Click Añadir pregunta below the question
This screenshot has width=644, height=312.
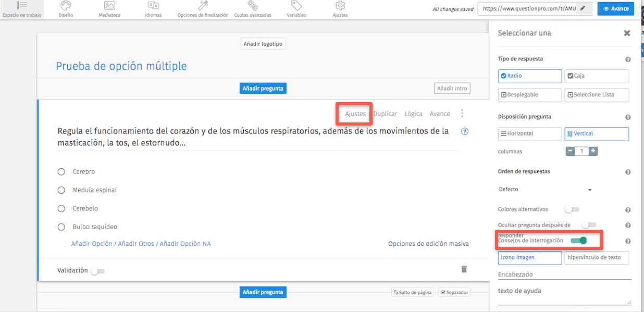coord(263,292)
